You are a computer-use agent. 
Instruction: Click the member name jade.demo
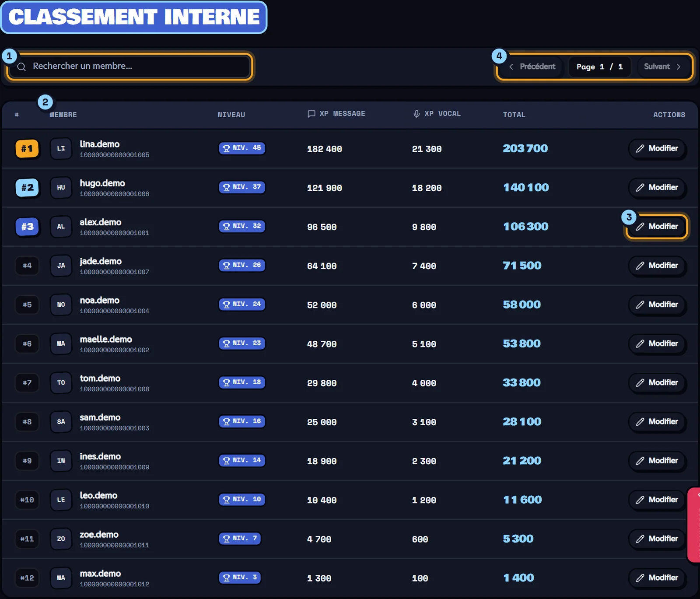pos(101,261)
